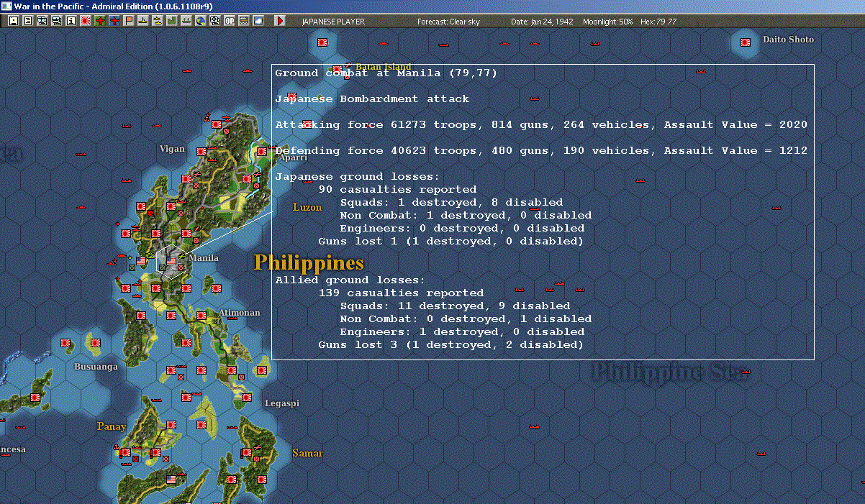
Task: Select Japanese flag unit at Daito Shoto
Action: [x=746, y=42]
